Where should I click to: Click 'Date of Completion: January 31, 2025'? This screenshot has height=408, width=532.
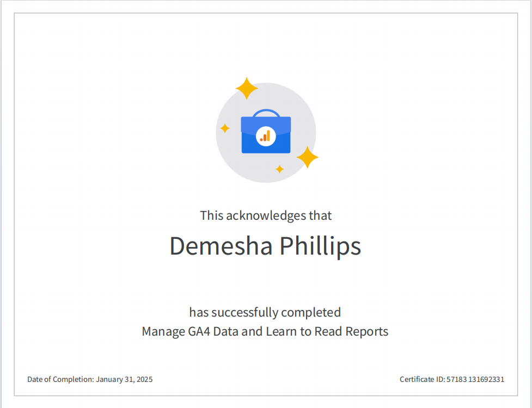(90, 379)
